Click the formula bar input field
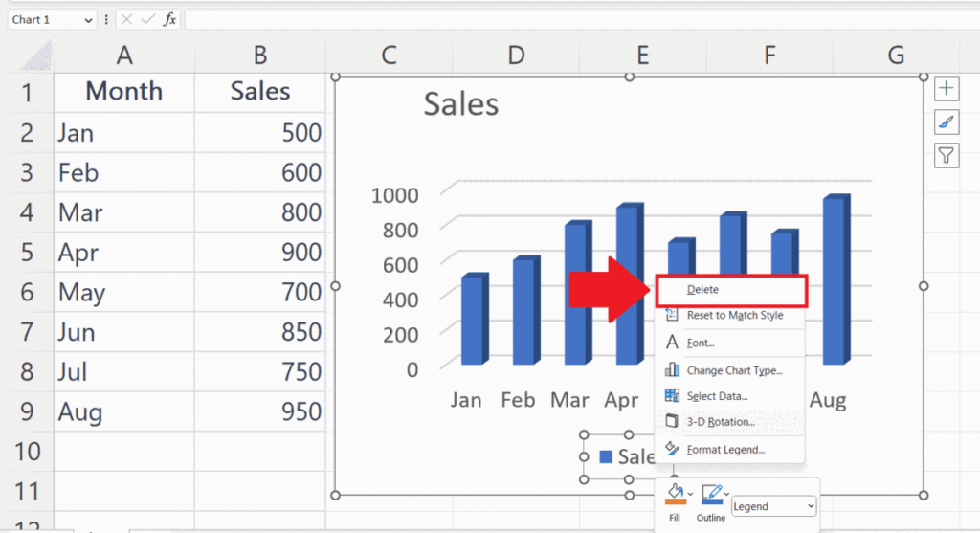 [574, 19]
